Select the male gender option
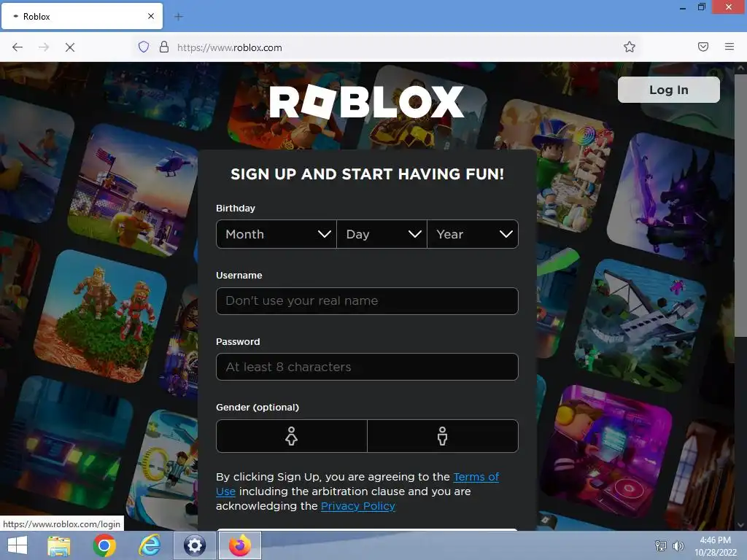 tap(443, 436)
